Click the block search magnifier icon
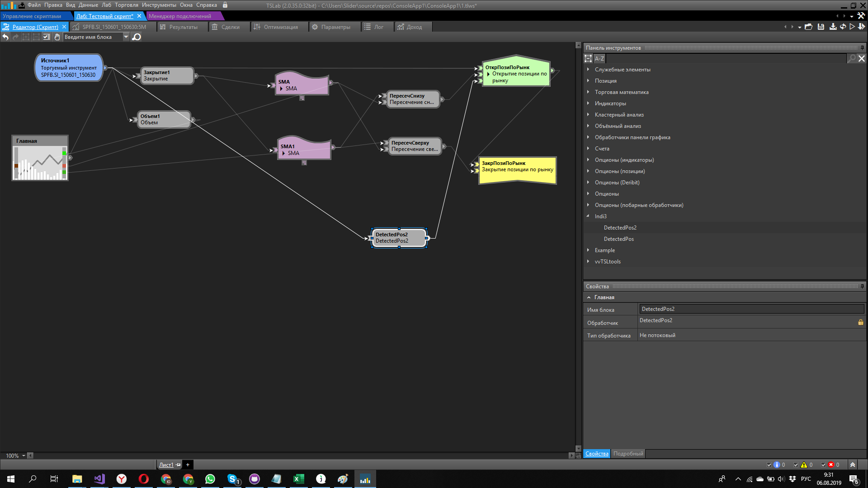Screen dimensions: 868x488 (137, 37)
